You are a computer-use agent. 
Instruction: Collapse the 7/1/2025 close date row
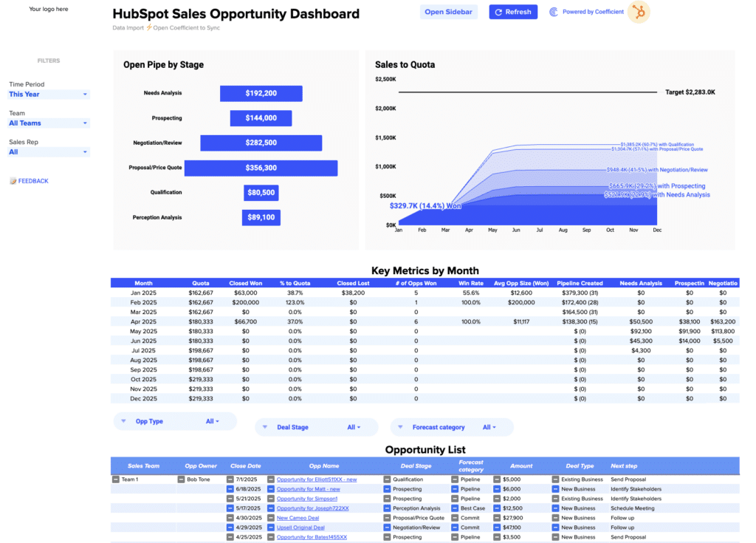click(x=230, y=479)
